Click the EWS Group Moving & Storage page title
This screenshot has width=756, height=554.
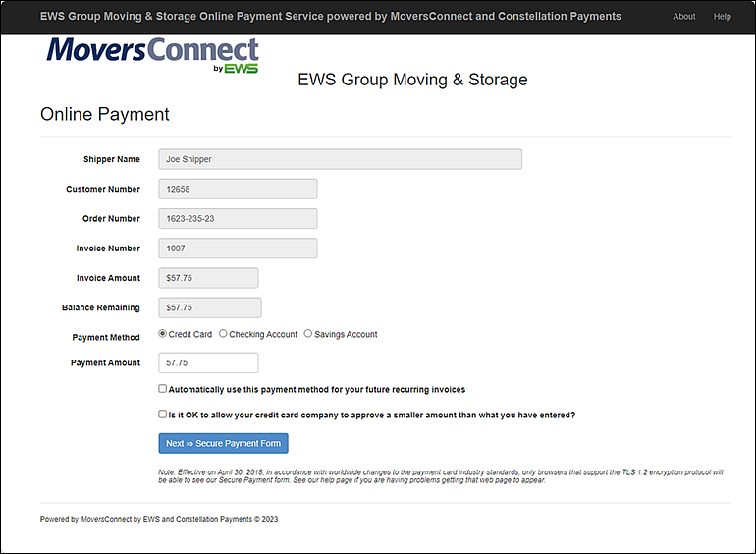pos(412,80)
